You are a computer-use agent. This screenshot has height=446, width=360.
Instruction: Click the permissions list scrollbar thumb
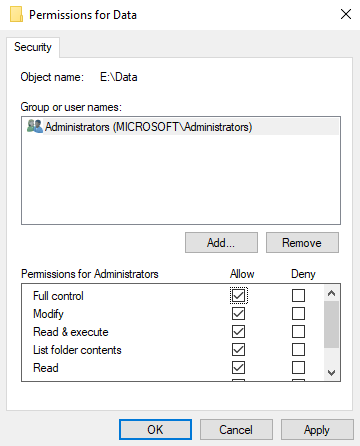(x=331, y=325)
